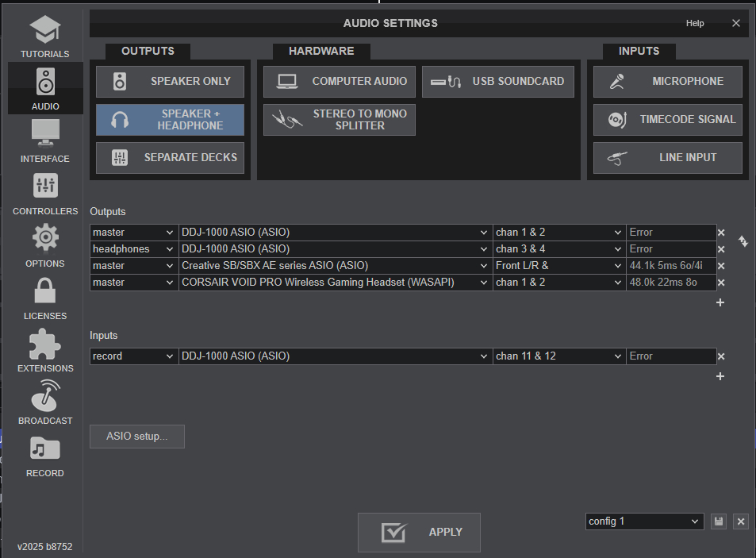Expand the headphones output type dropdown
756x558 pixels.
(x=133, y=249)
